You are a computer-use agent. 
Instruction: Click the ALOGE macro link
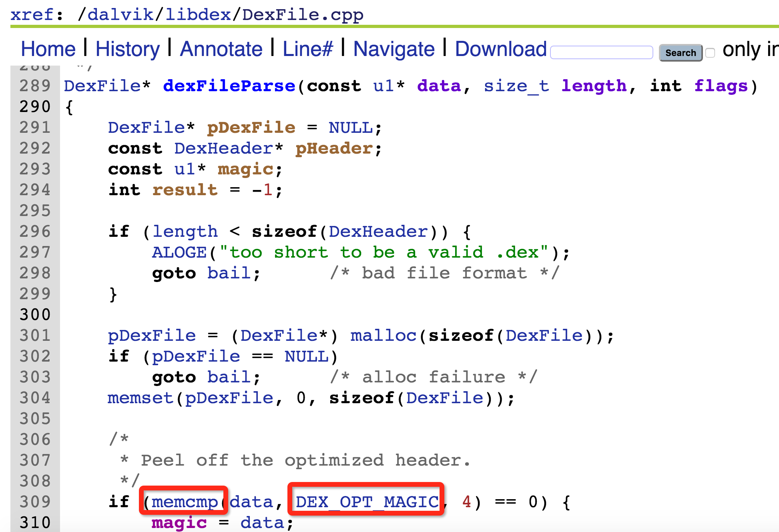(179, 252)
